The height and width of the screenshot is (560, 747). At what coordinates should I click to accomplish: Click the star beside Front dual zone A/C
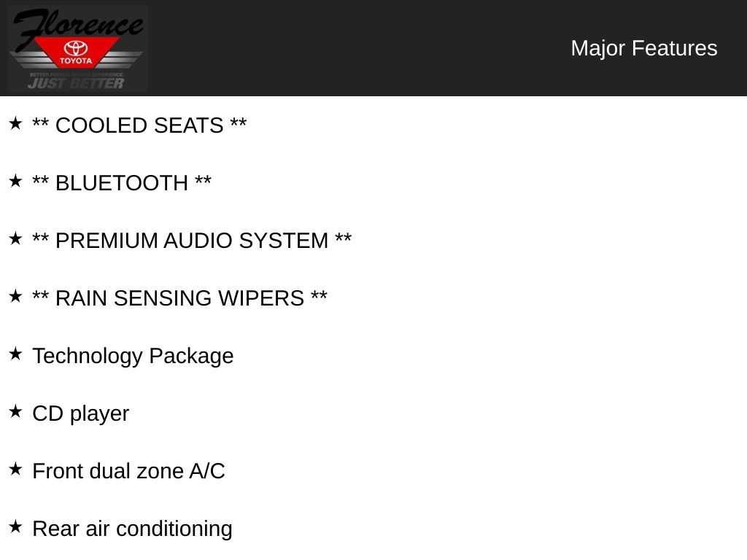coord(15,470)
